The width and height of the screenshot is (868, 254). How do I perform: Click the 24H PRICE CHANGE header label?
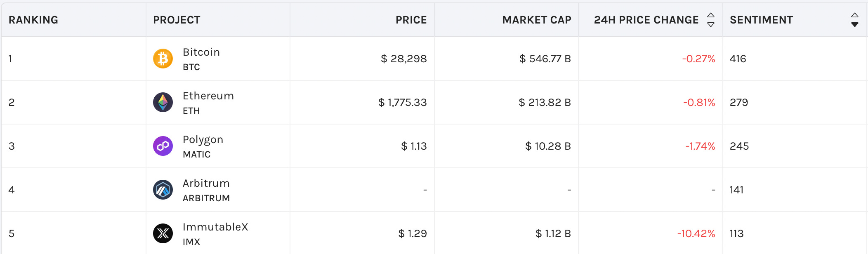[x=646, y=20]
